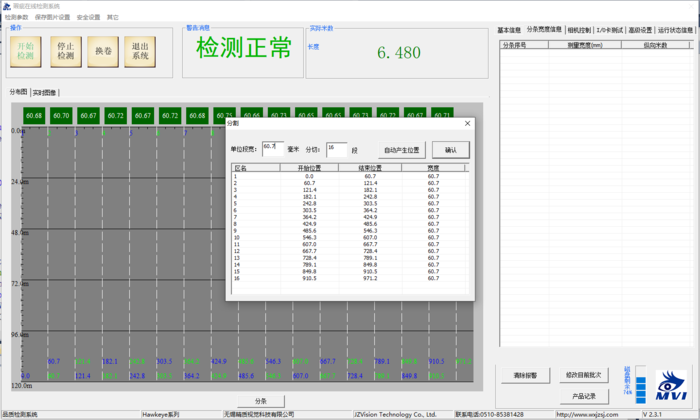Image resolution: width=700 pixels, height=420 pixels.
Task: Open the 基本信息 tab
Action: pyautogui.click(x=509, y=31)
